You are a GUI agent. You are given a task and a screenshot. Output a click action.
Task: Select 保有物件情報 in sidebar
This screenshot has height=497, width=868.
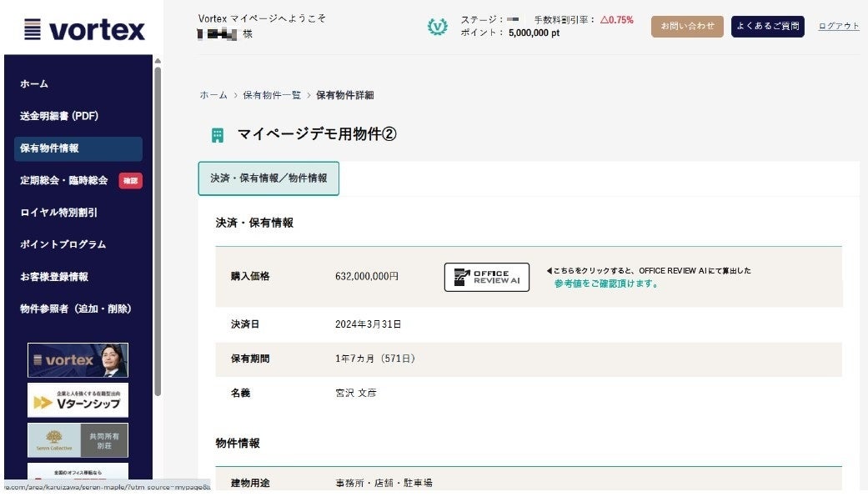tap(49, 148)
